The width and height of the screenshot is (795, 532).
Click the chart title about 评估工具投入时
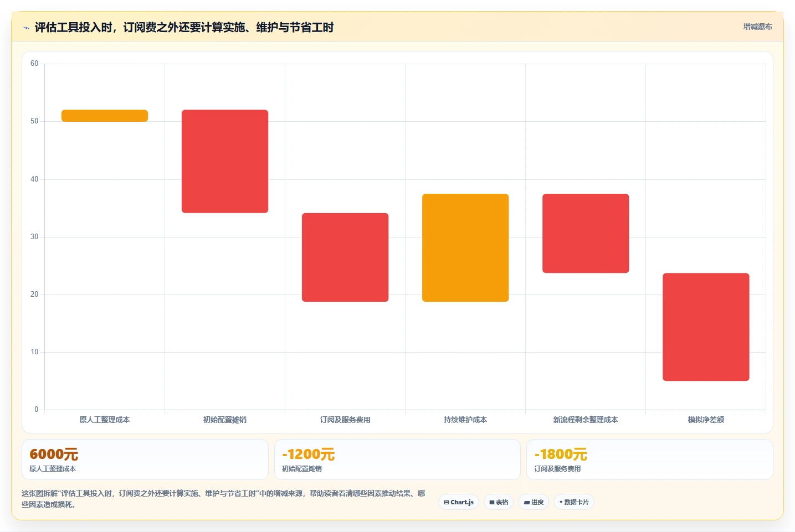tap(184, 28)
